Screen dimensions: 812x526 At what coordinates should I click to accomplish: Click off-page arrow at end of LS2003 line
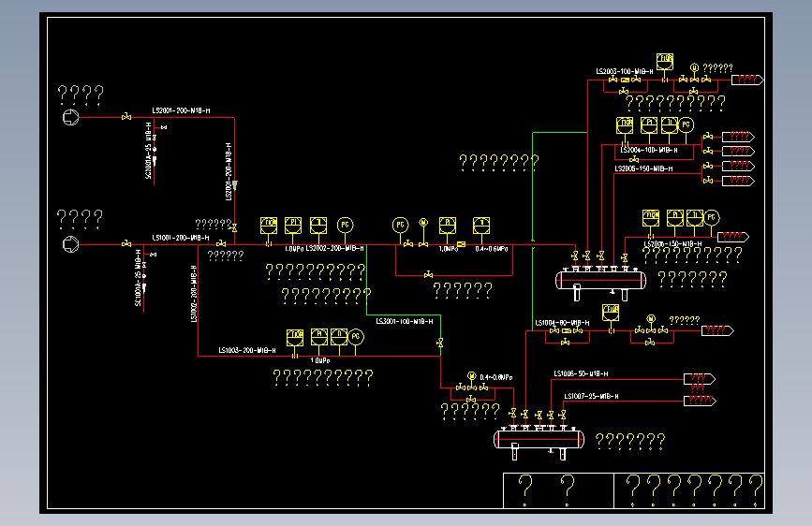click(x=747, y=80)
